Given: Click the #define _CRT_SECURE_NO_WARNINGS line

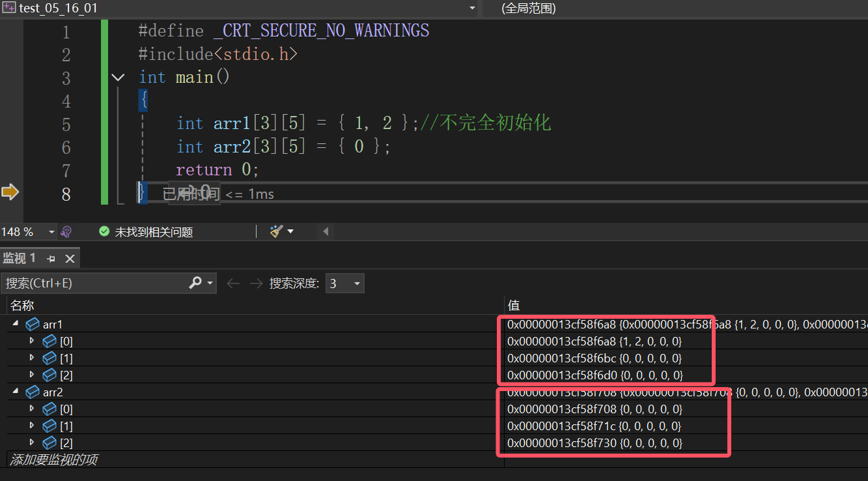Looking at the screenshot, I should (284, 31).
